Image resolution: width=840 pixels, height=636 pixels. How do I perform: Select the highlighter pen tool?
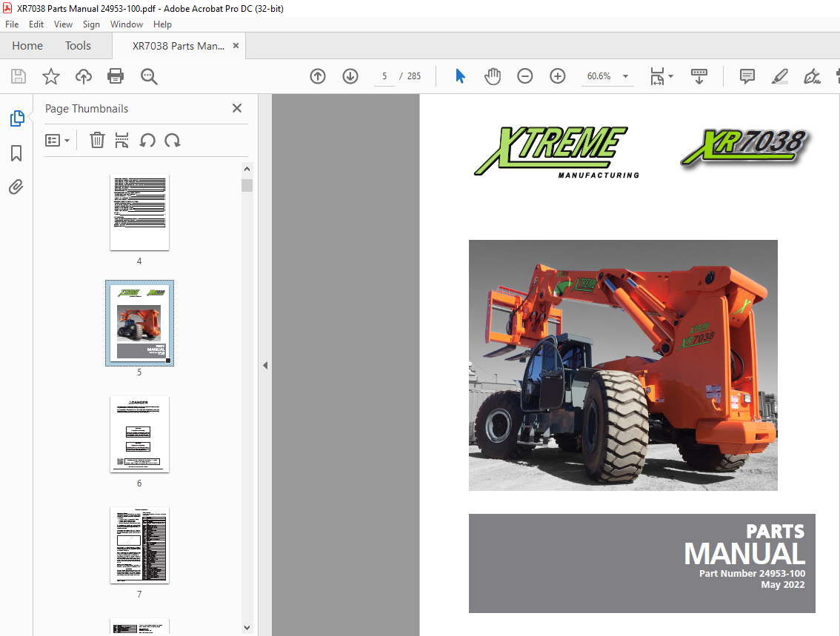(x=780, y=76)
